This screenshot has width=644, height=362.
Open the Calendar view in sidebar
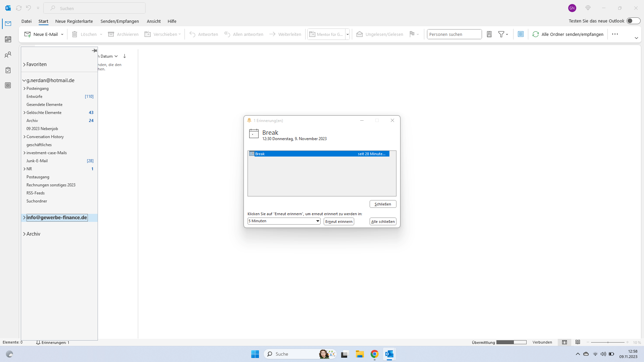[x=8, y=39]
